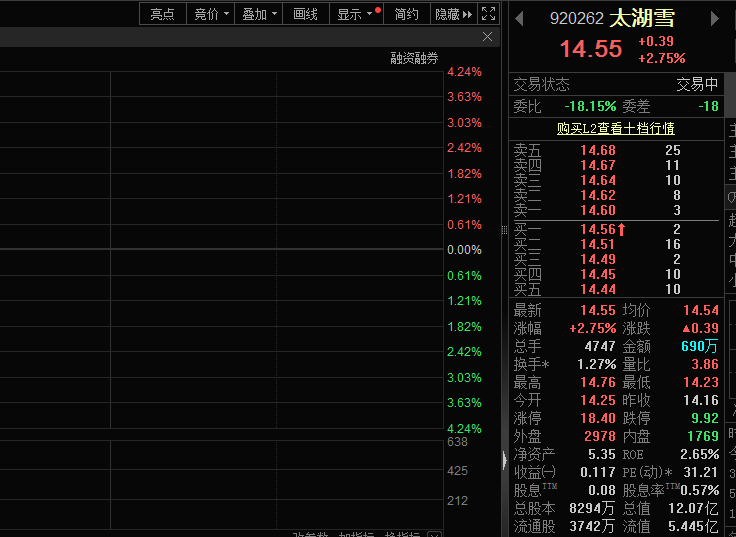Click 外盘 value 2978

(x=600, y=437)
